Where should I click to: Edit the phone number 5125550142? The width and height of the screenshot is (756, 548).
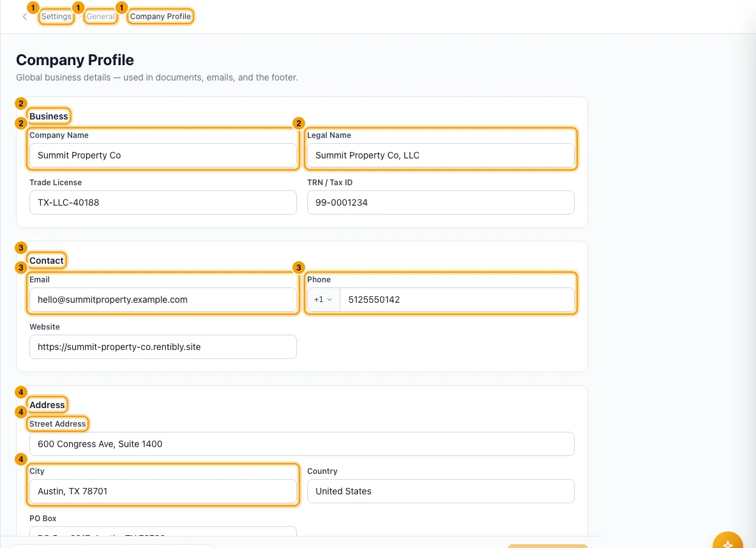click(457, 300)
